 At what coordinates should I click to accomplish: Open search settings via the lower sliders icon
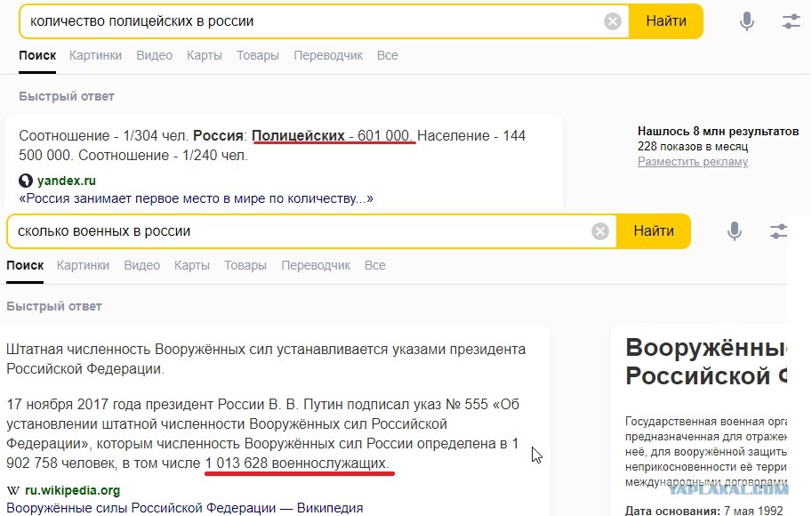[778, 231]
